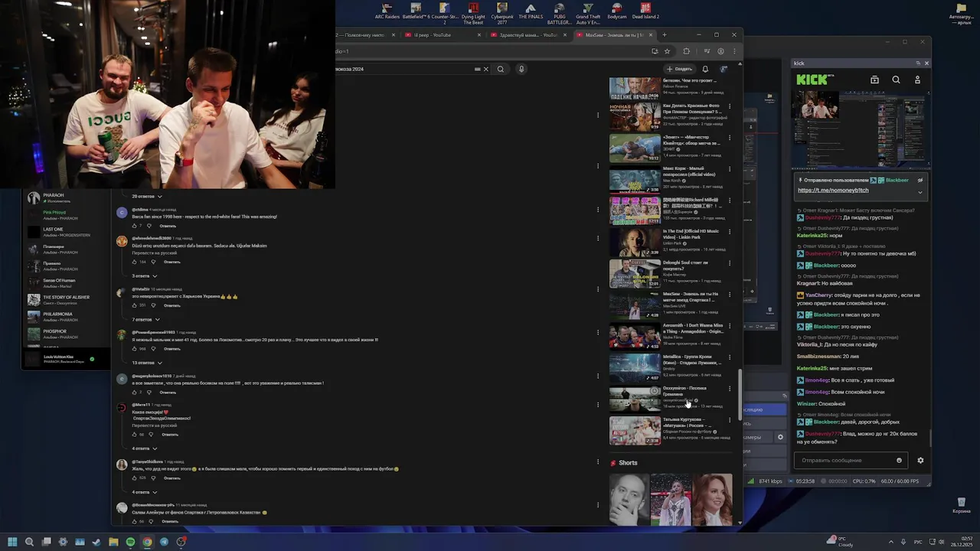The height and width of the screenshot is (551, 980).
Task: Close the lil peep - YouTube tab
Action: pyautogui.click(x=479, y=34)
